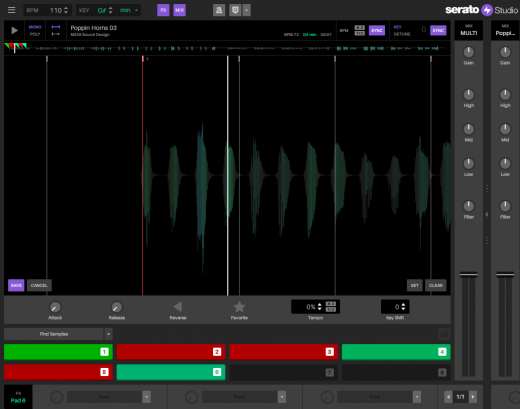Click the red cue marker in waveform
520x409 pixels.
pos(143,59)
